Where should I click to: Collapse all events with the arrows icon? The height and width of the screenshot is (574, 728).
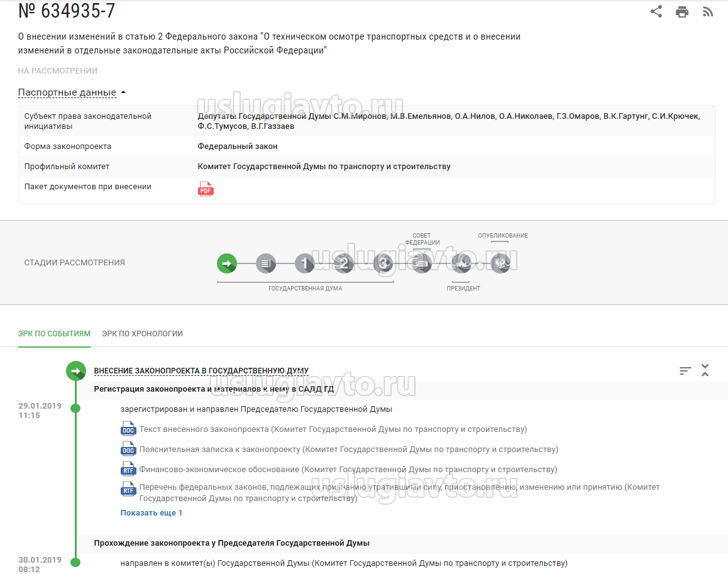[x=705, y=370]
